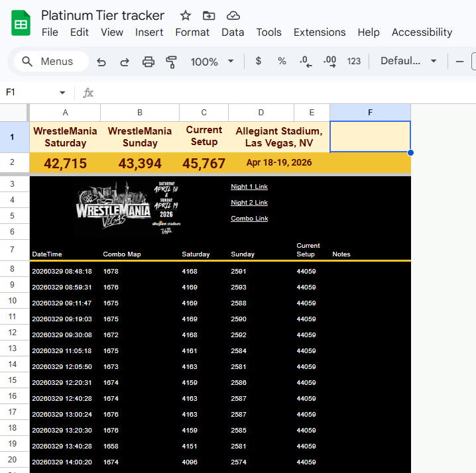Viewport: 476px width, 473px height.
Task: Click the fill handle on cell F1
Action: point(410,152)
